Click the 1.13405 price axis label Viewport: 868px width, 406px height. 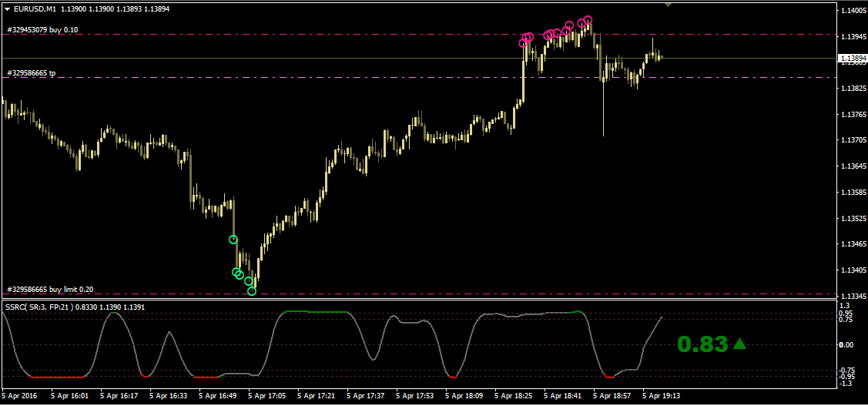click(853, 270)
